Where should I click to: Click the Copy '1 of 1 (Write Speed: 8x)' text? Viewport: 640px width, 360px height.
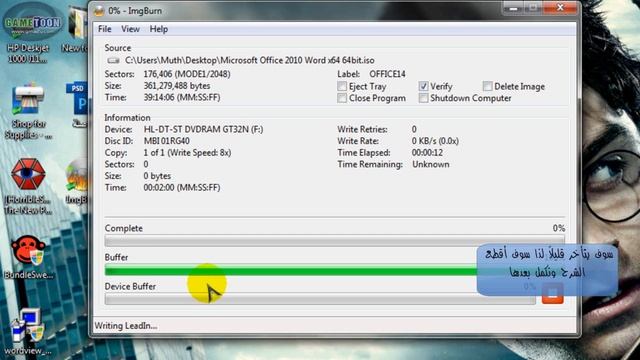coord(187,153)
